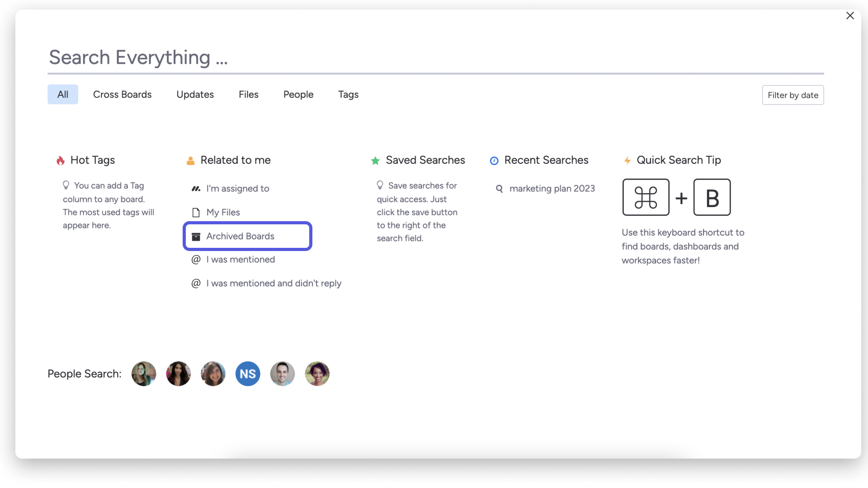The image size is (868, 488).
Task: Click the lightning bolt Quick Search Tip icon
Action: click(628, 160)
